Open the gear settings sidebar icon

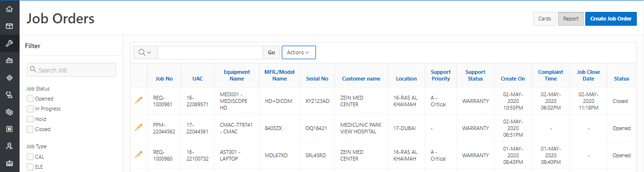[x=9, y=112]
